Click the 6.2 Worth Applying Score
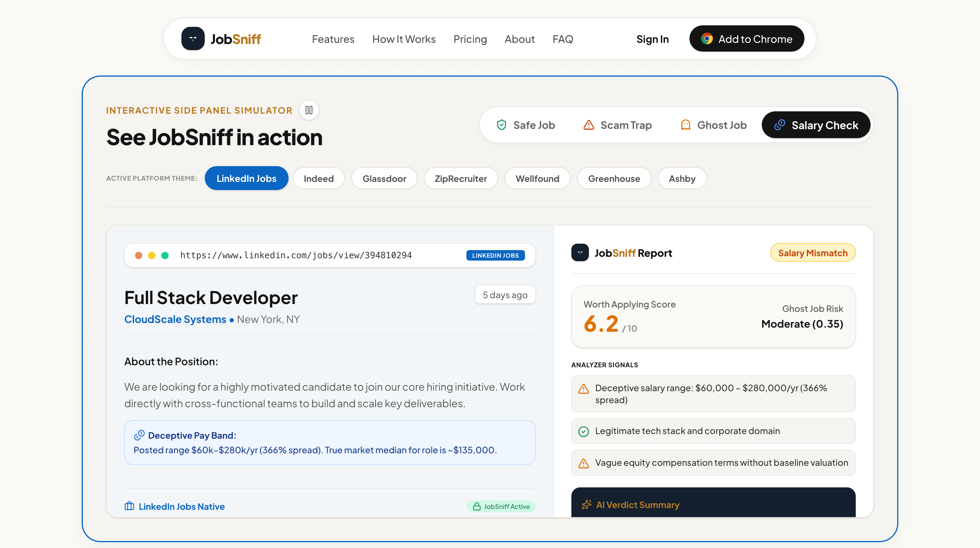This screenshot has height=548, width=980. pyautogui.click(x=601, y=324)
